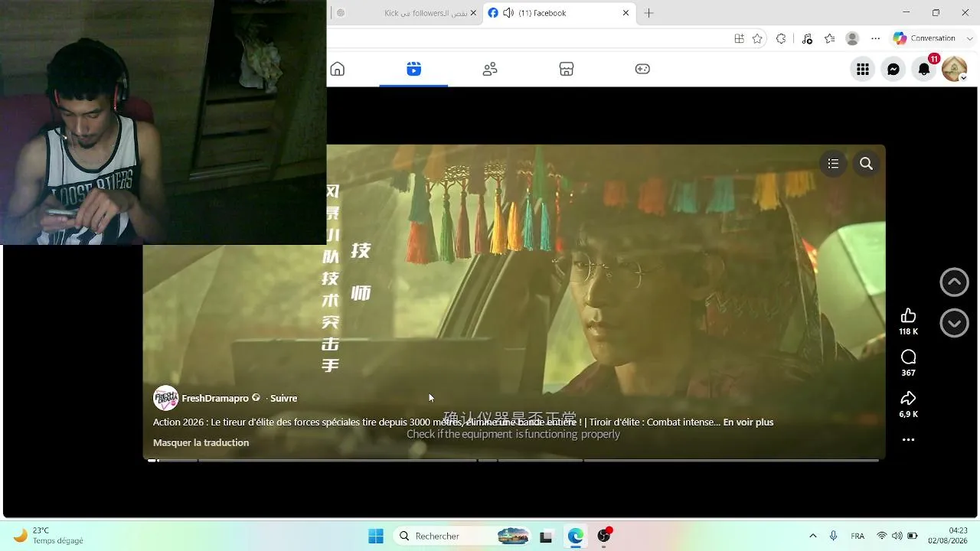This screenshot has width=980, height=551.
Task: Click the microphone tray icon
Action: coord(834,536)
